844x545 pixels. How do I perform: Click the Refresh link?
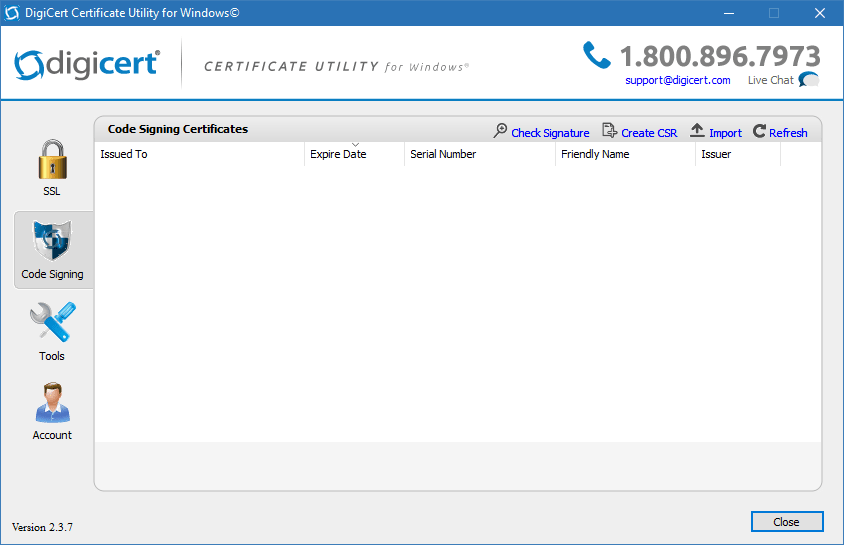(788, 133)
